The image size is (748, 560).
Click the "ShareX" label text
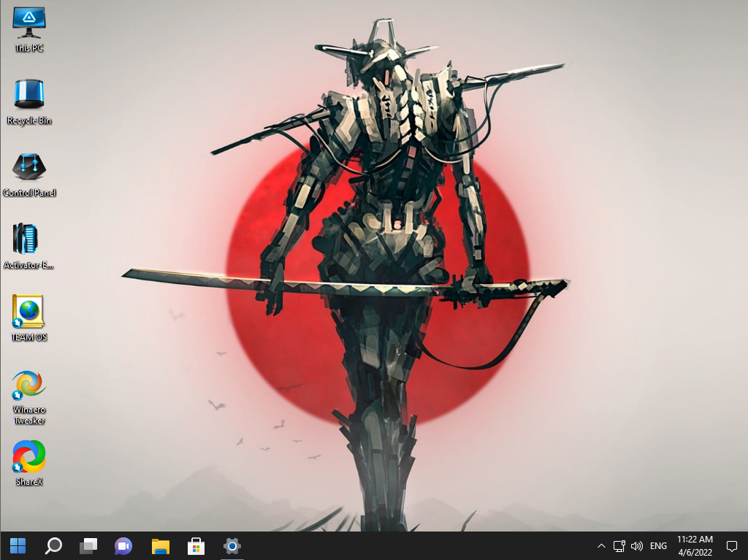pyautogui.click(x=29, y=482)
